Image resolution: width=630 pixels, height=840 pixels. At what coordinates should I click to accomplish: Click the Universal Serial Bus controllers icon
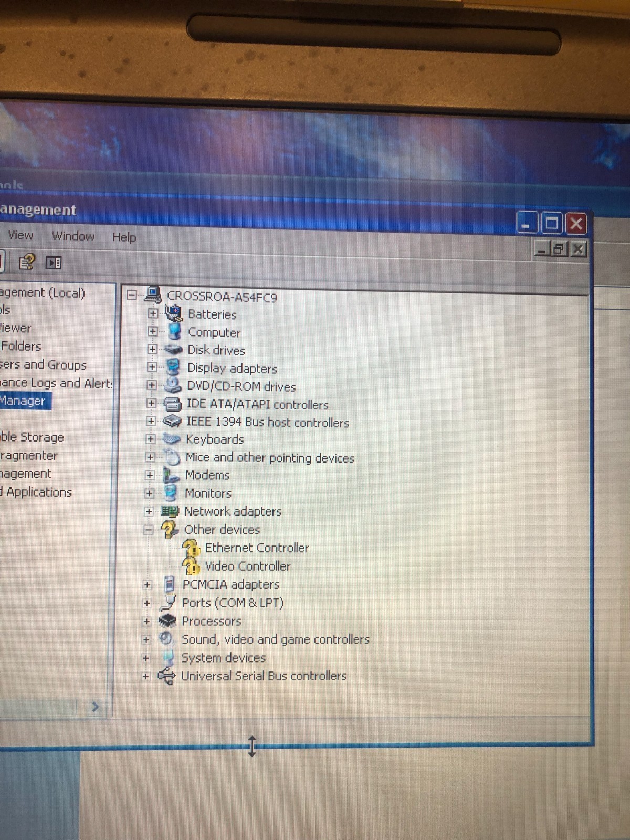pos(166,676)
